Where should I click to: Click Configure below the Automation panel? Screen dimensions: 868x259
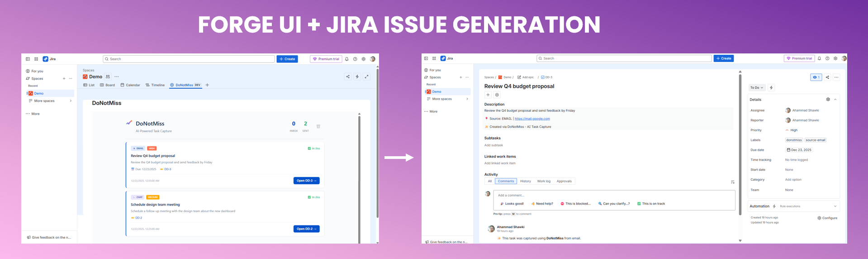click(x=827, y=218)
